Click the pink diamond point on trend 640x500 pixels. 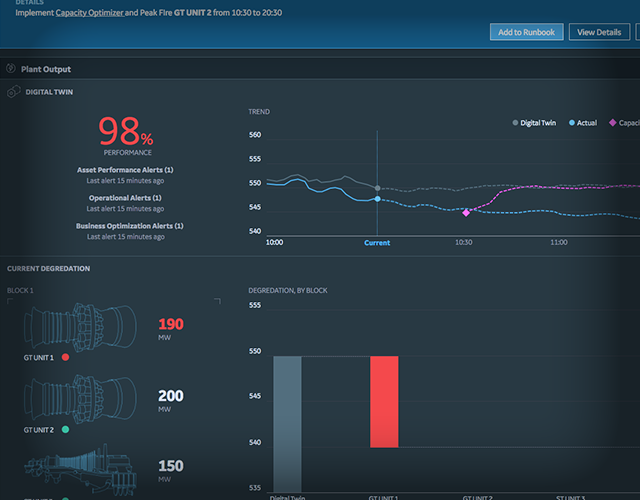click(466, 213)
